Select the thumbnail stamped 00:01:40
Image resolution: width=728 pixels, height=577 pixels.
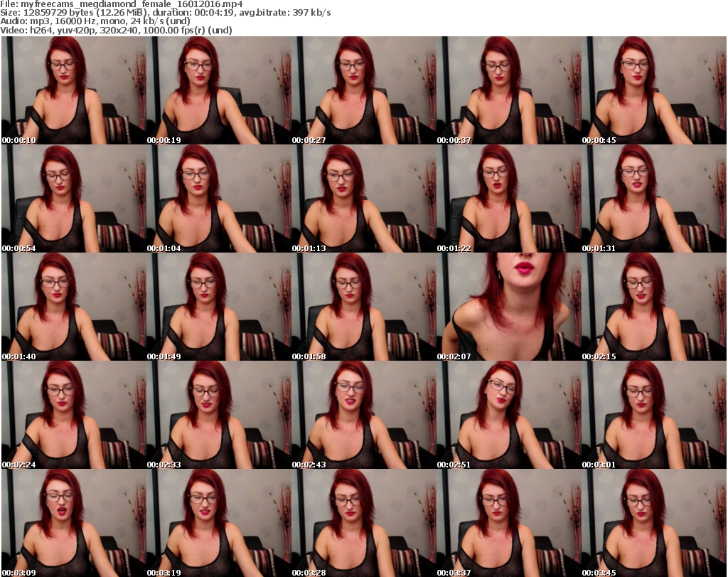(x=74, y=307)
